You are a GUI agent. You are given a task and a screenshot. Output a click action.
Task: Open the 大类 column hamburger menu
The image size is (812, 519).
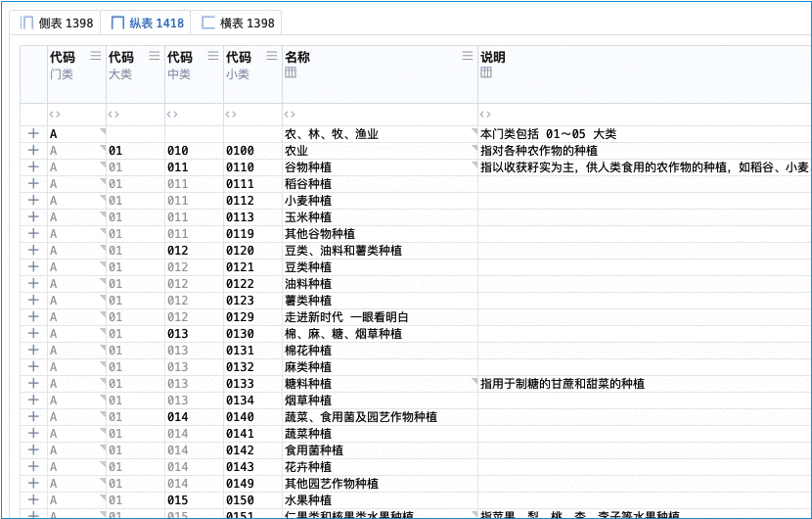154,57
